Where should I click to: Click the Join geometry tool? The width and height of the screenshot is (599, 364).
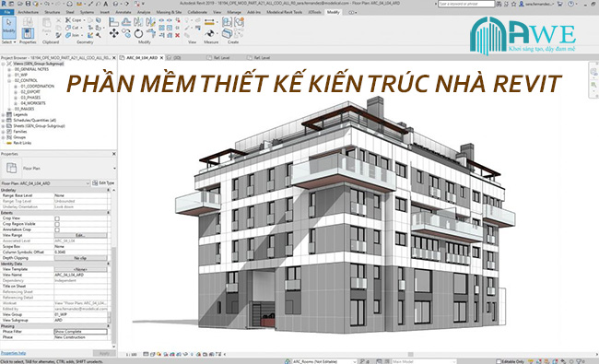click(73, 35)
